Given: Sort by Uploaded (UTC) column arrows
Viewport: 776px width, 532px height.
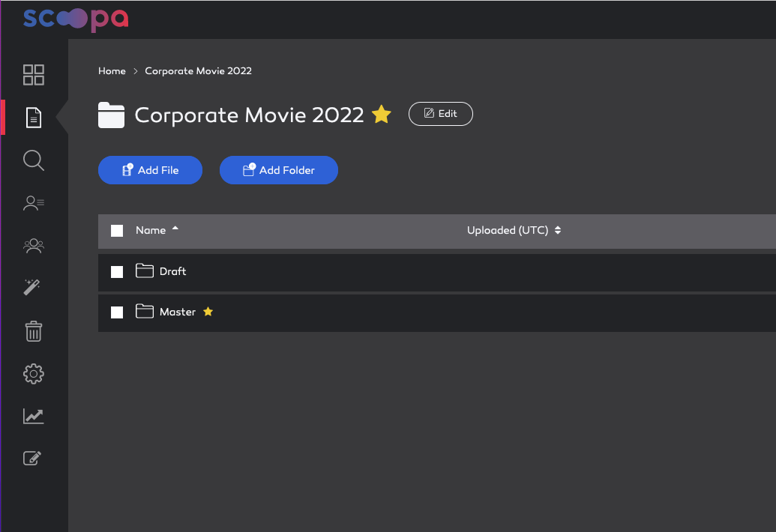Looking at the screenshot, I should click(x=558, y=230).
